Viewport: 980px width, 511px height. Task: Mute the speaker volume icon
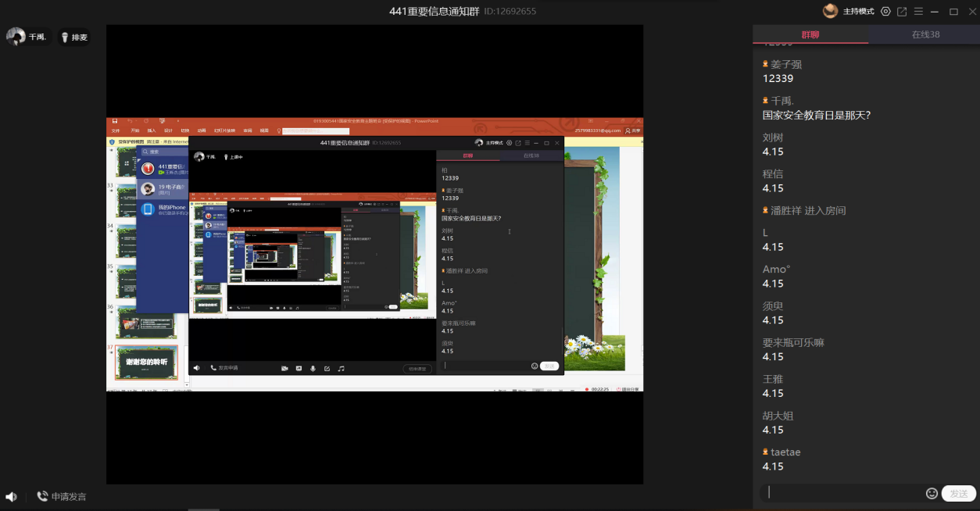(x=11, y=496)
